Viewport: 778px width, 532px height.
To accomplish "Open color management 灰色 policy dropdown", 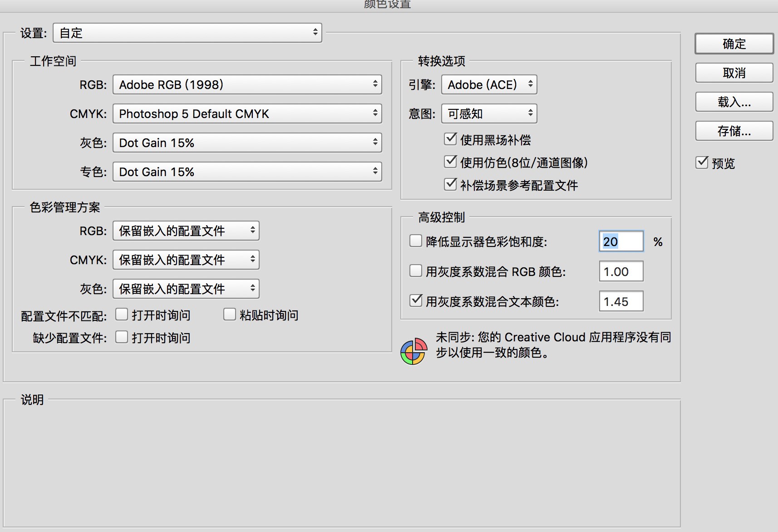I will [x=186, y=289].
